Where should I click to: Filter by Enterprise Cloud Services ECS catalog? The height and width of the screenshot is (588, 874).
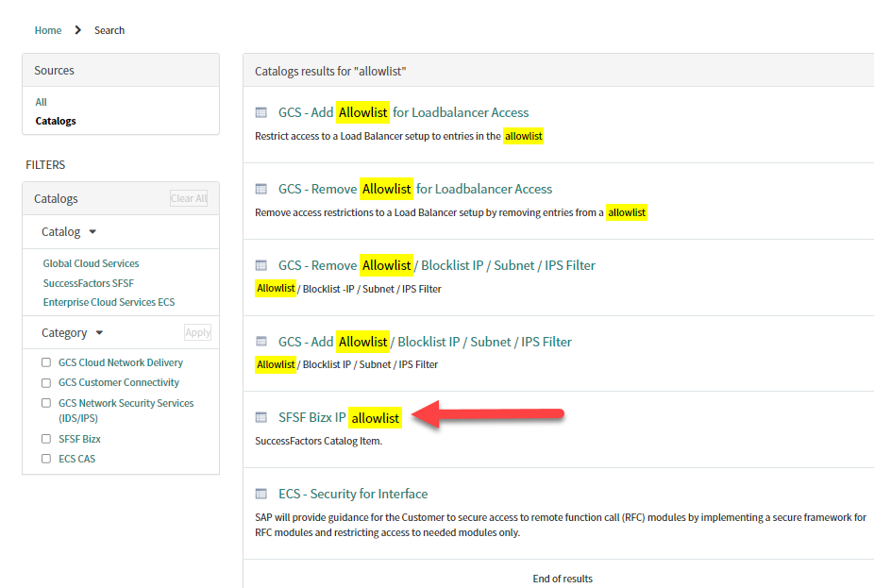coord(109,302)
